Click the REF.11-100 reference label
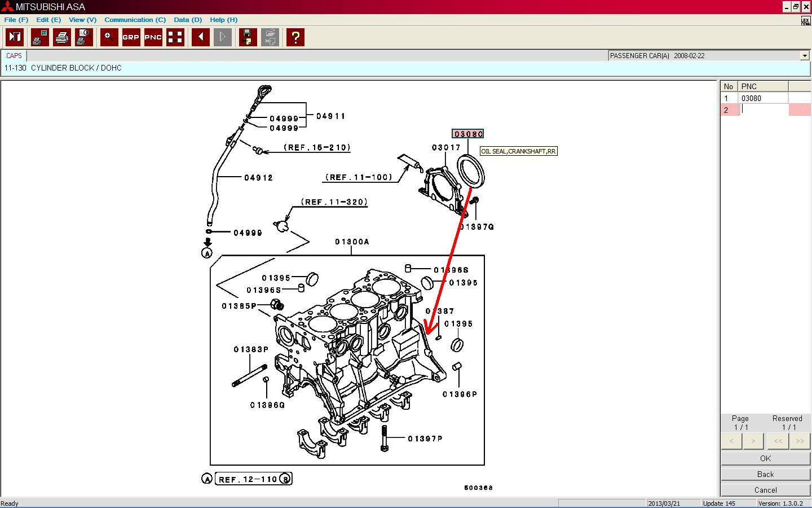The image size is (812, 508). 359,177
